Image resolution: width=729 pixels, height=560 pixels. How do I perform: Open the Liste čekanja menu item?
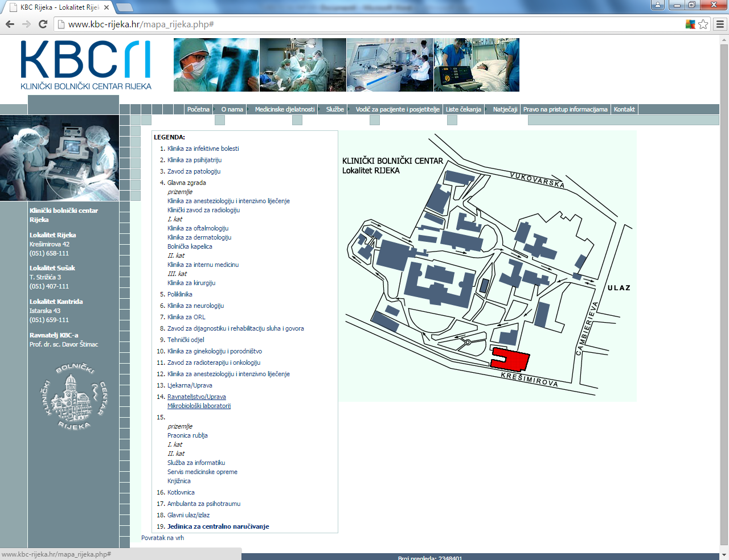coord(464,109)
